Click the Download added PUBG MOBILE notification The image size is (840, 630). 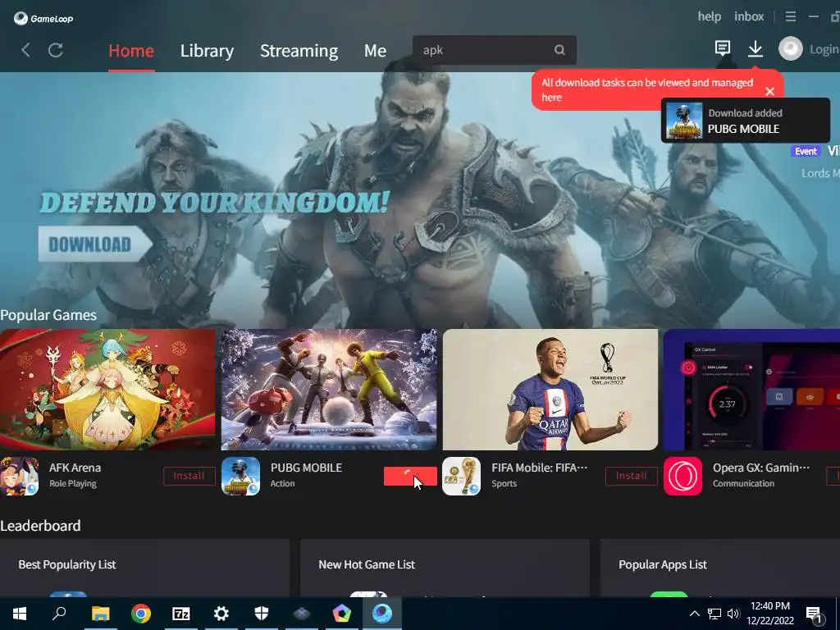[x=745, y=121]
